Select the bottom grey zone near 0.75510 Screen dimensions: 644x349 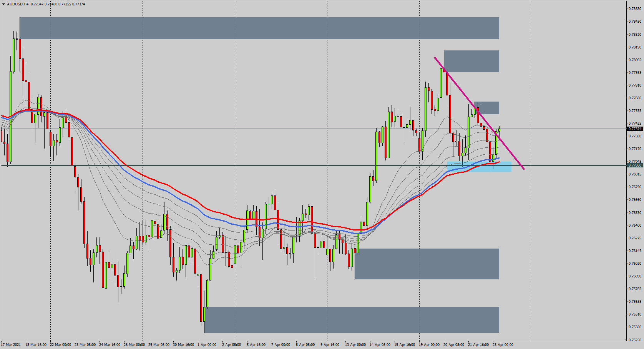point(352,320)
